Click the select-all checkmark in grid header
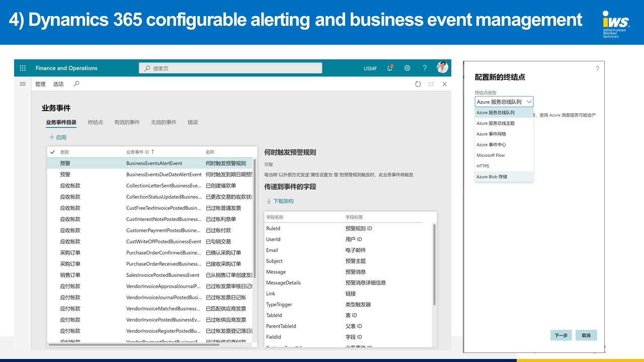Viewport: 644px width, 362px height. (52, 152)
